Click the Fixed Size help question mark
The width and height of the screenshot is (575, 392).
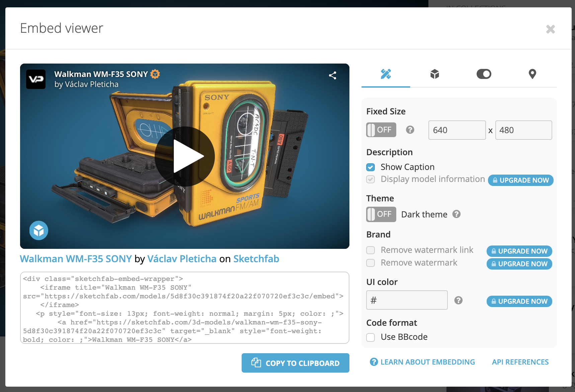[410, 130]
